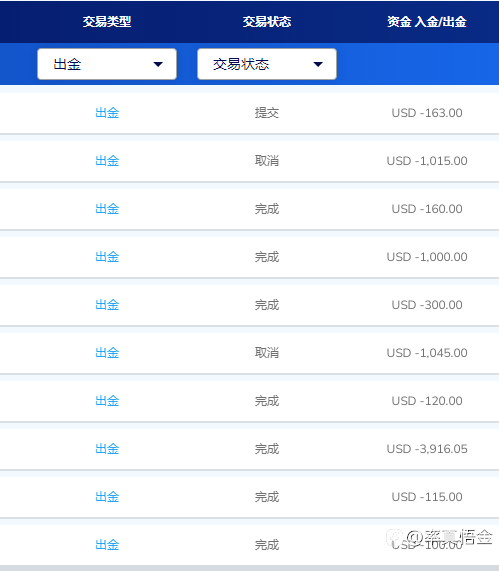Click the arrow on the 出金 dropdown
The height and width of the screenshot is (571, 499).
158,64
